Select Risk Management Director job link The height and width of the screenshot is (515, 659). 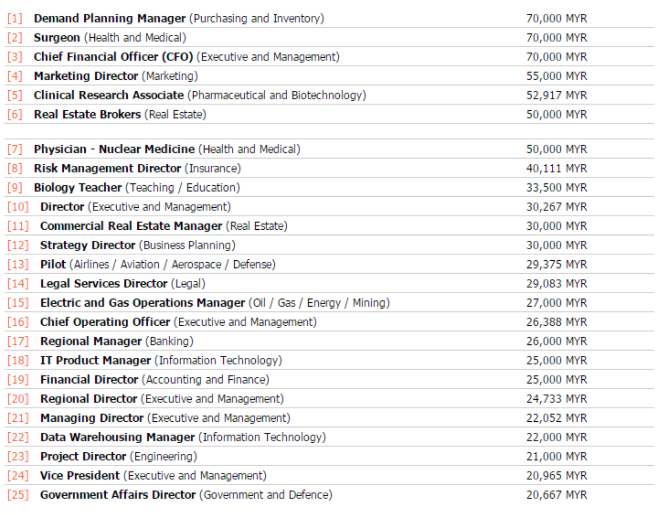[x=107, y=169]
